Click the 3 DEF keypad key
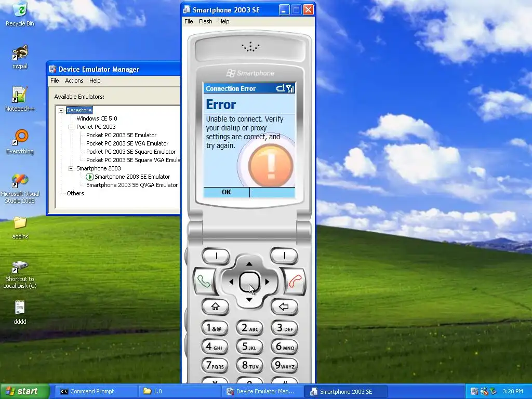Image resolution: width=532 pixels, height=399 pixels. (x=284, y=328)
